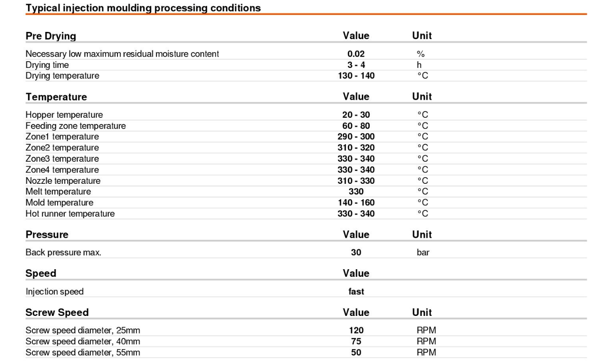The width and height of the screenshot is (594, 364).
Task: Click the 0.02 residual moisture value
Action: pyautogui.click(x=355, y=54)
